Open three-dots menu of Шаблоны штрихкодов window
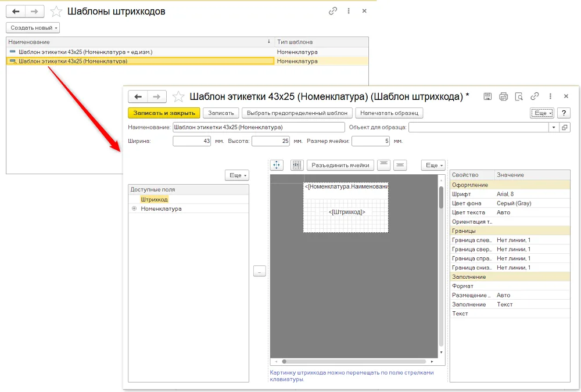581x392 pixels. tap(349, 11)
